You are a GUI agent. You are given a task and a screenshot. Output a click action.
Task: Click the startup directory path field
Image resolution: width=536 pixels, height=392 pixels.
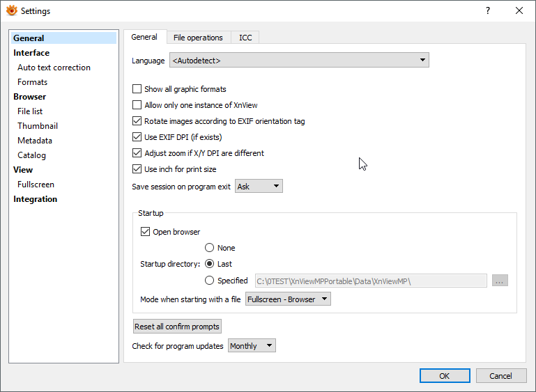point(371,281)
